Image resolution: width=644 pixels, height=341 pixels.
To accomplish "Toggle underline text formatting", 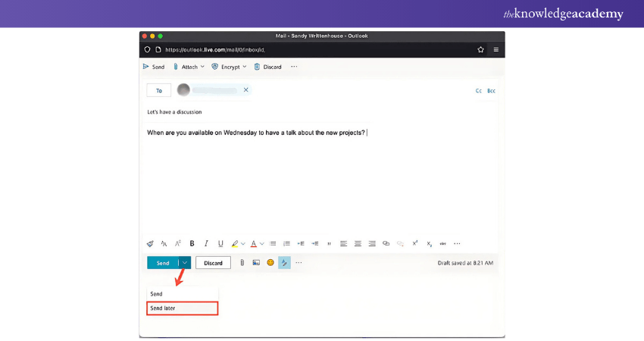I will 220,244.
